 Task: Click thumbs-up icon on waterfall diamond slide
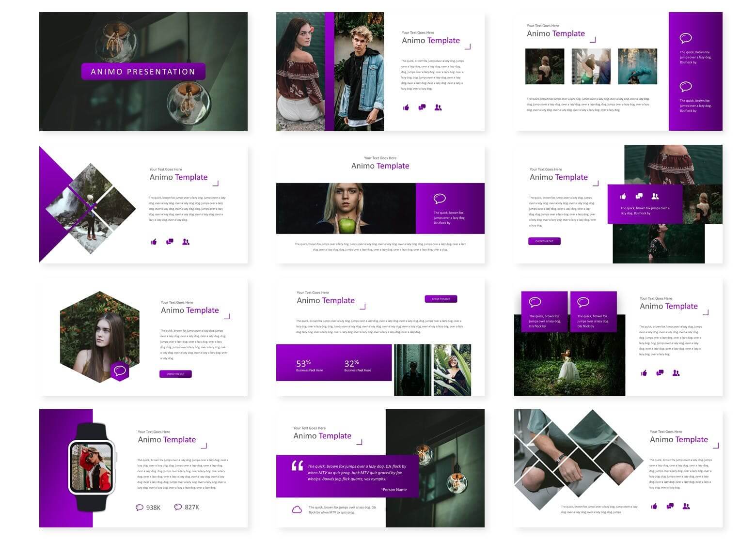tap(154, 242)
